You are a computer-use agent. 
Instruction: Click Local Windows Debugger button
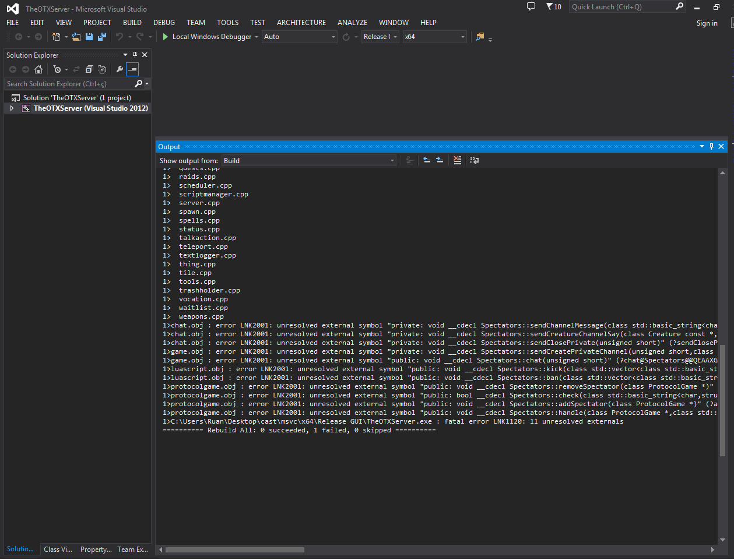tap(208, 37)
